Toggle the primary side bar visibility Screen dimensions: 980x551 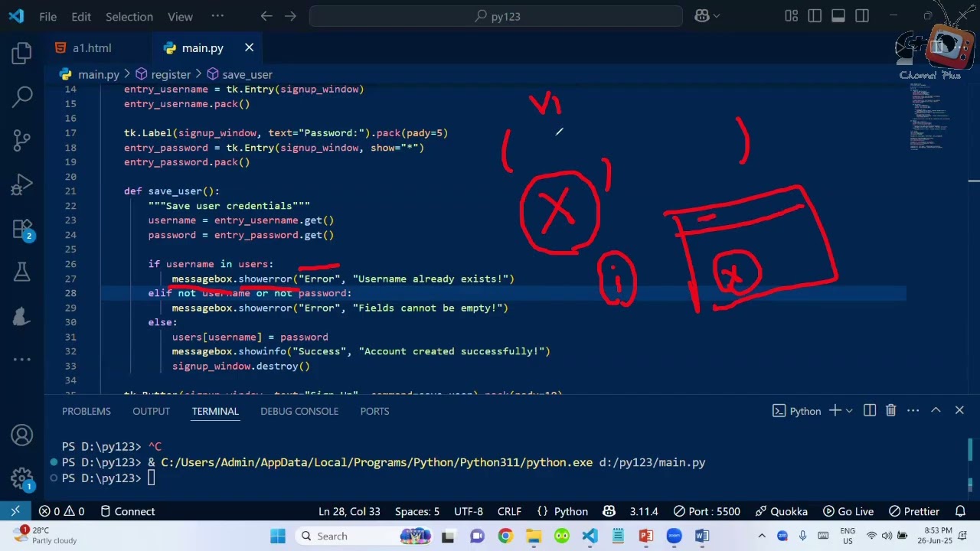click(x=815, y=16)
